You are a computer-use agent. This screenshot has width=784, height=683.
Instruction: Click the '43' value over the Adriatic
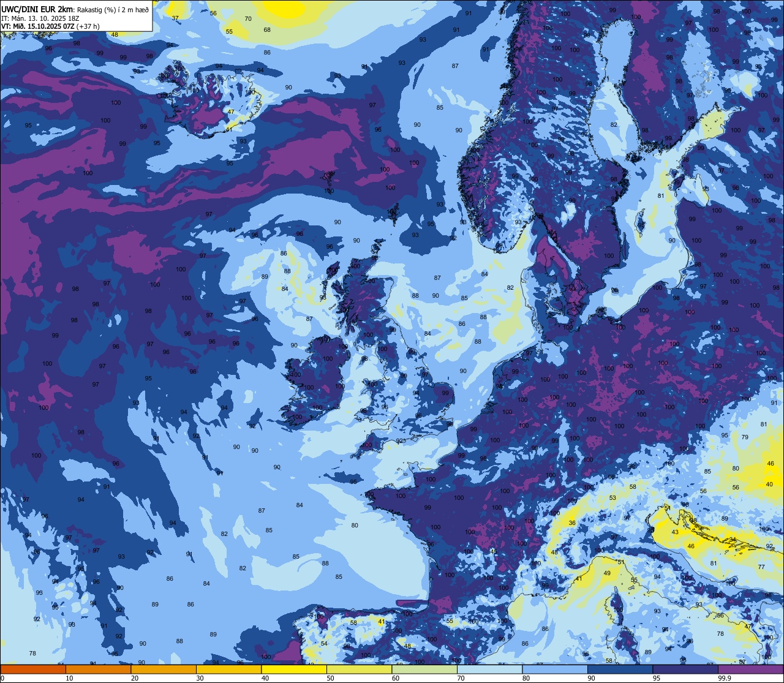coord(675,532)
